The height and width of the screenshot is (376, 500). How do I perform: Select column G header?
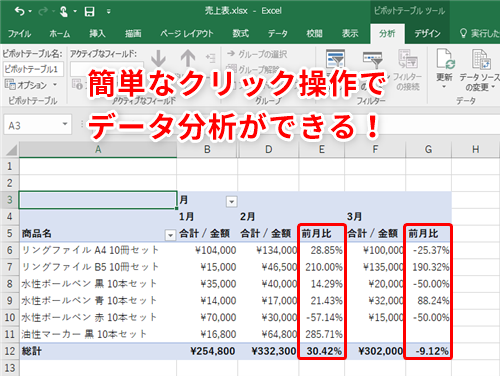[428, 149]
